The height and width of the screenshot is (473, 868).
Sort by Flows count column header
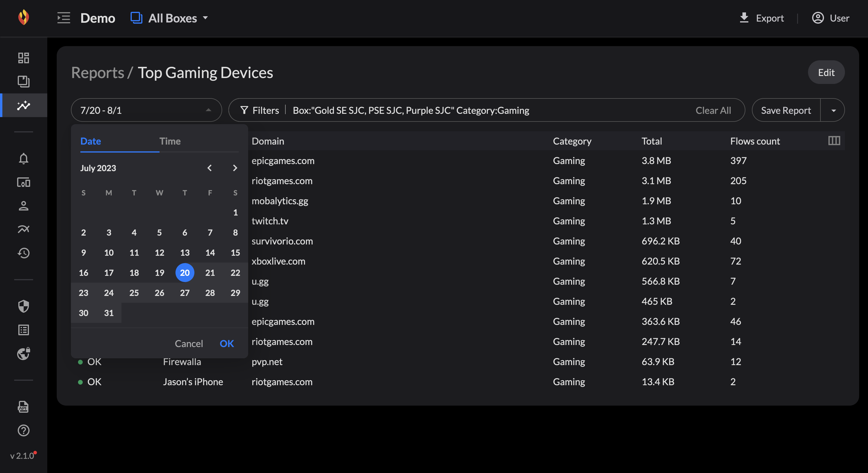tap(755, 141)
